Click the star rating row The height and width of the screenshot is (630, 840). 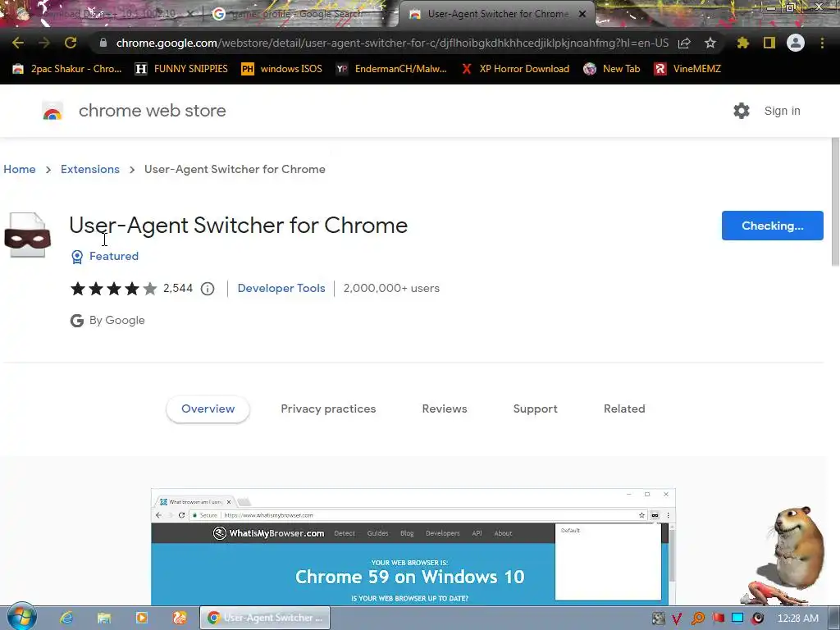113,289
